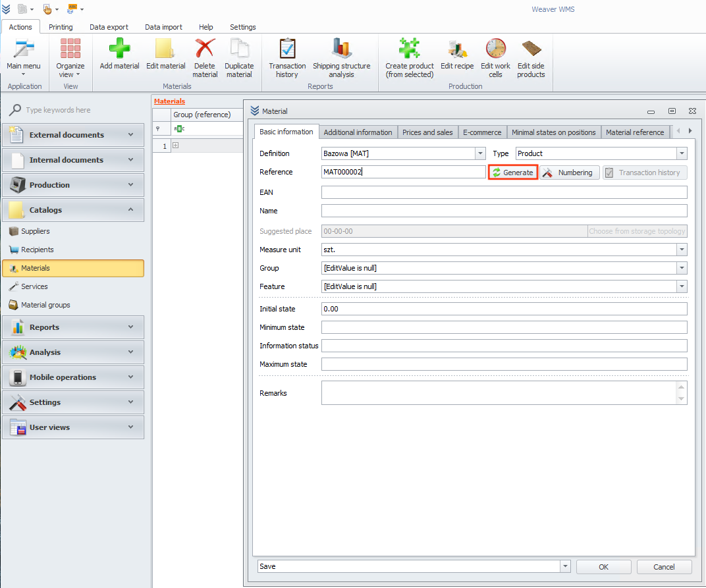The width and height of the screenshot is (706, 588).
Task: Open the Group dropdown arrow
Action: [682, 268]
